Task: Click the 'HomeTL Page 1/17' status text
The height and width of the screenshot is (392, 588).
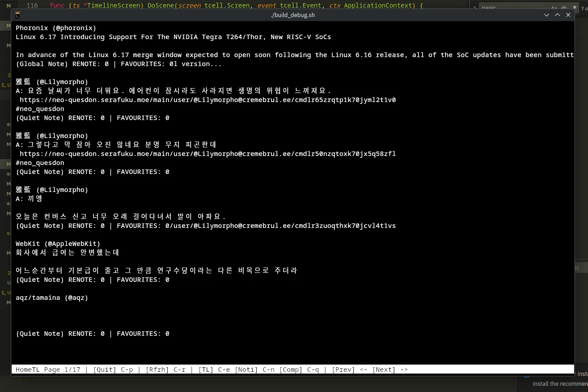Action: (x=48, y=370)
